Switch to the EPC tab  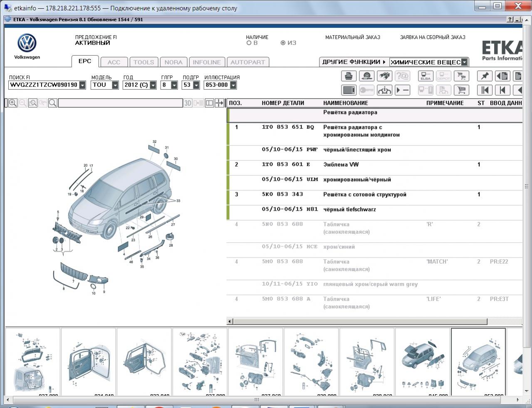(85, 61)
